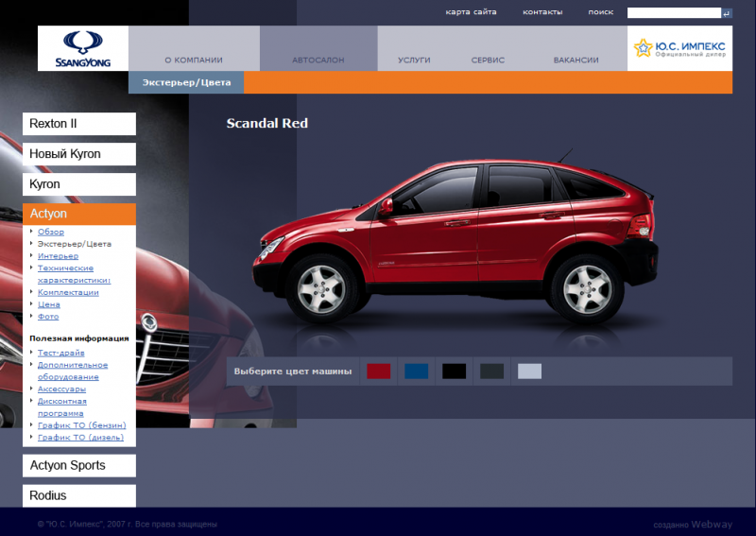Click the поиск link
Screen dimensions: 756x536
(x=601, y=12)
